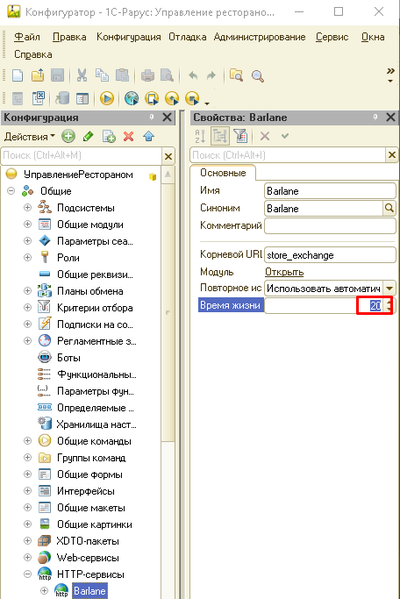The width and height of the screenshot is (400, 599).
Task: Click the magnifier Search icon in toolbar
Action: pos(257,76)
